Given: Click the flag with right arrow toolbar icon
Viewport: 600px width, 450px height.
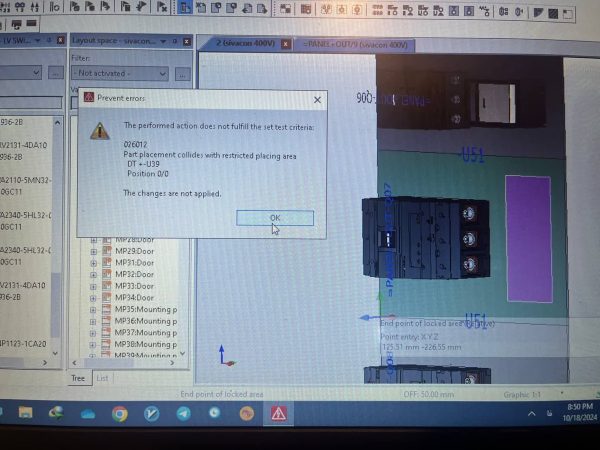Looking at the screenshot, I should (105, 7).
